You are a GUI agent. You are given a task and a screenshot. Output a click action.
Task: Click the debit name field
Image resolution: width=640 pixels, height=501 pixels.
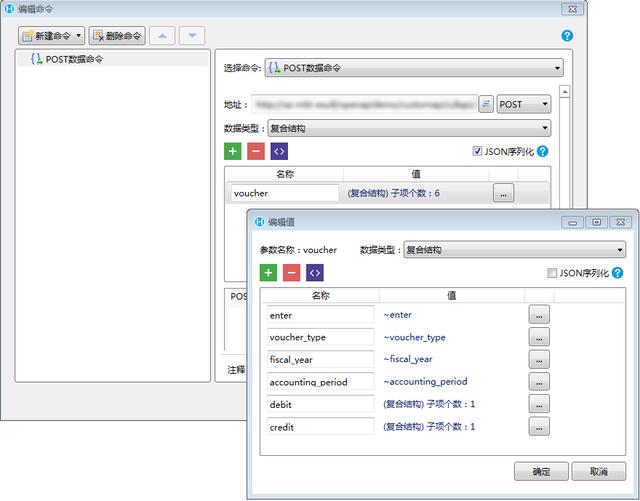(x=320, y=405)
